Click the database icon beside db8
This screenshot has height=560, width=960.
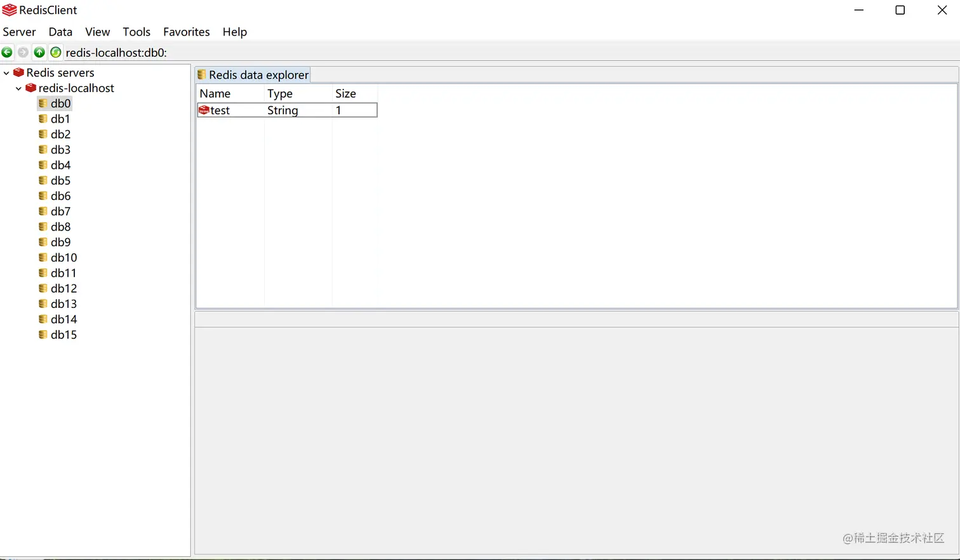[x=43, y=226]
